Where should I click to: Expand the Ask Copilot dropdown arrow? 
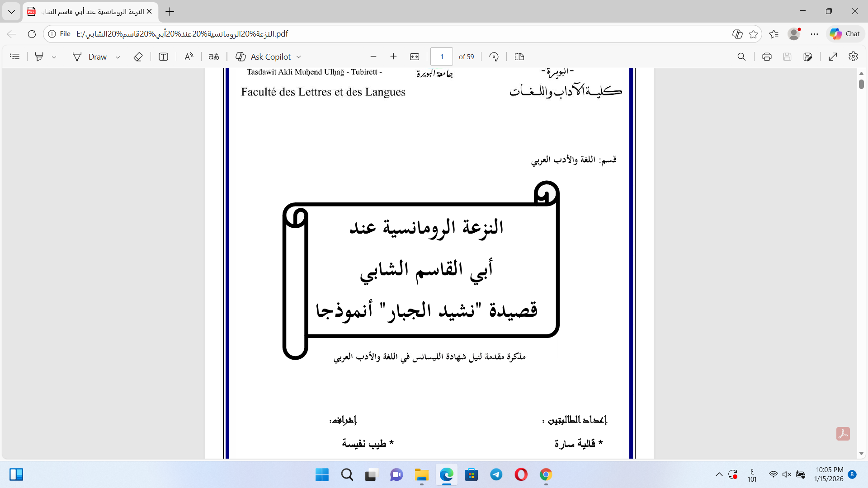pos(298,57)
